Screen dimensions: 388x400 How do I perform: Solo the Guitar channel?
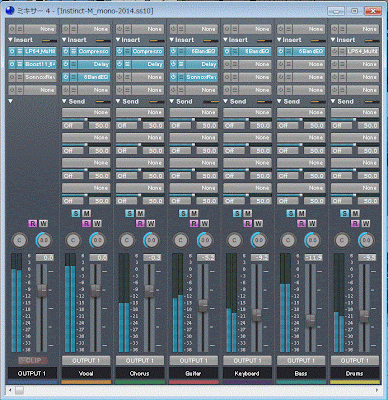183,213
